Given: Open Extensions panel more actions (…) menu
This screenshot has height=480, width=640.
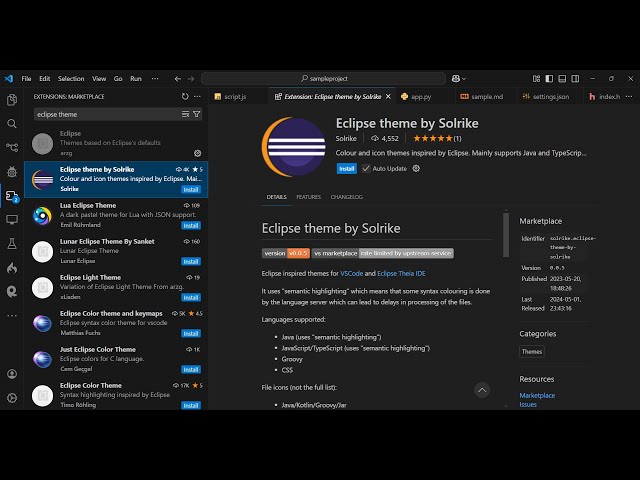Looking at the screenshot, I should pyautogui.click(x=198, y=97).
